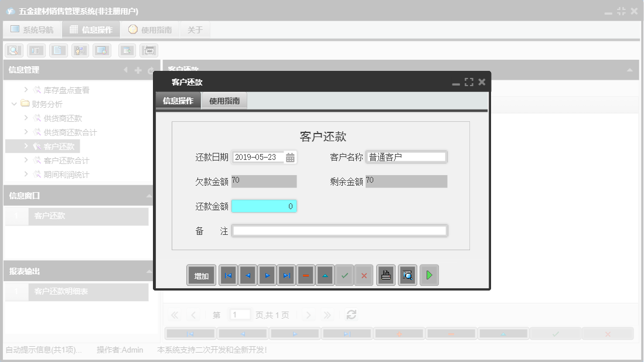Expand the 供货商还款 tree node
This screenshot has height=362, width=644.
[x=26, y=117]
